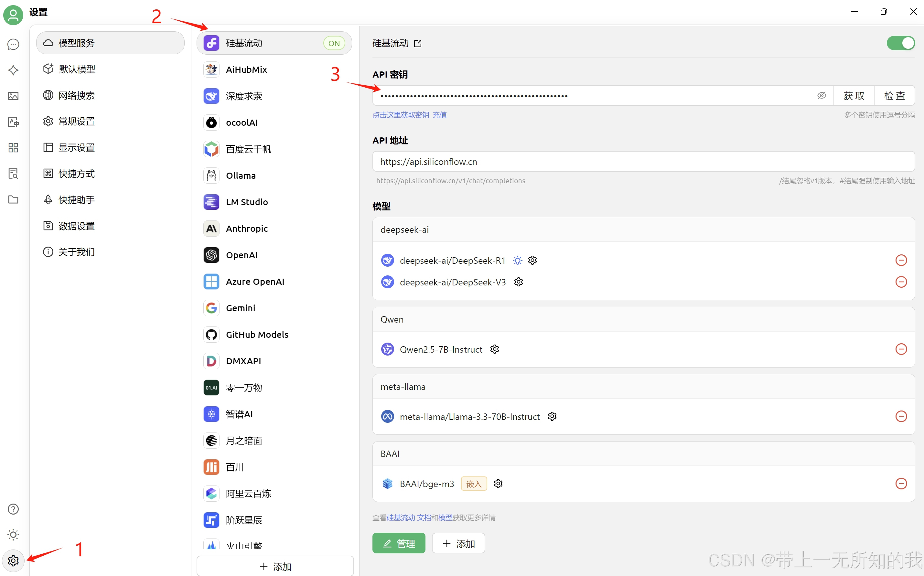Click the 检查 API key button
This screenshot has height=576, width=924.
point(894,96)
